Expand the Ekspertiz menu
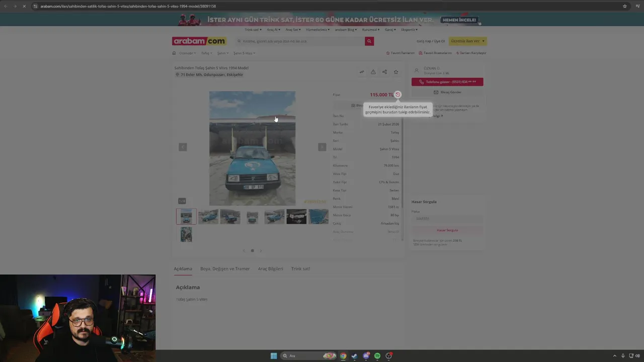Viewport: 644px width, 362px height. (x=410, y=30)
